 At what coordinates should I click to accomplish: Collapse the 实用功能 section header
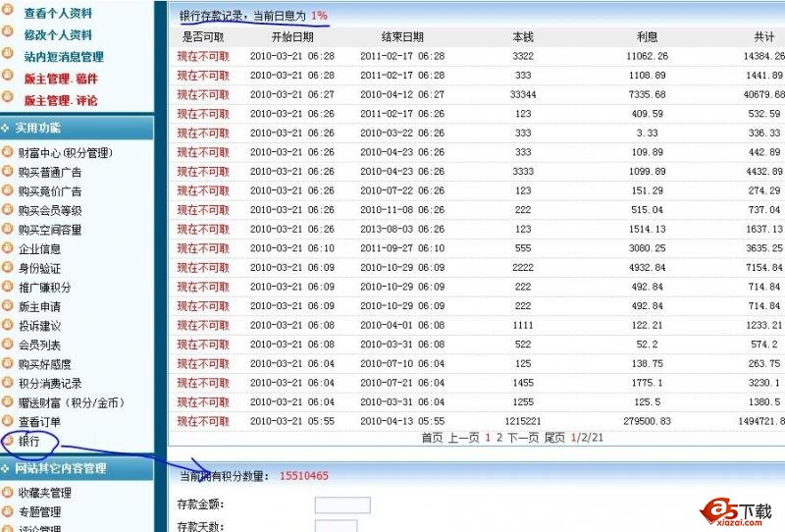[77, 128]
